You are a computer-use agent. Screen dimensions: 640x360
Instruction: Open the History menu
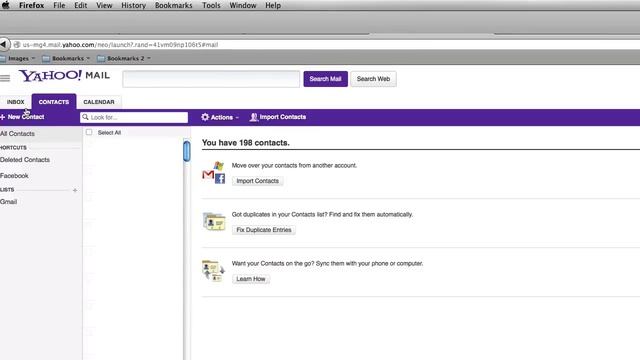pyautogui.click(x=133, y=5)
